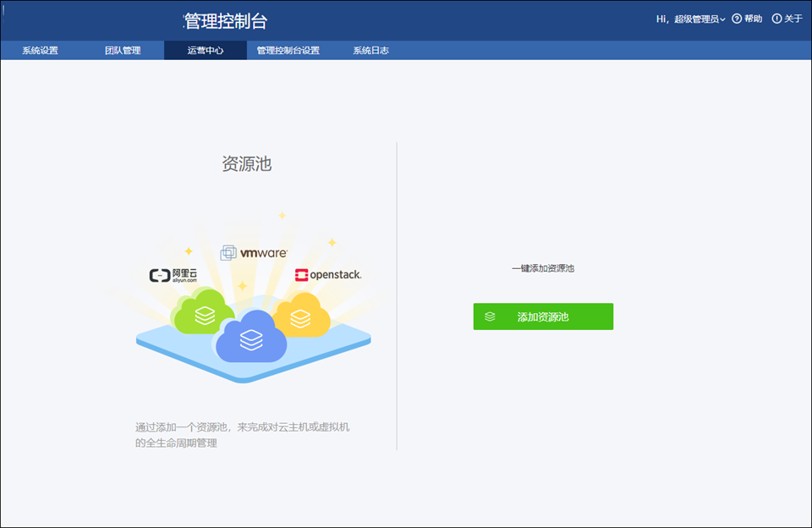The height and width of the screenshot is (528, 812).
Task: Click the resource pool icon inside the green button
Action: point(487,316)
